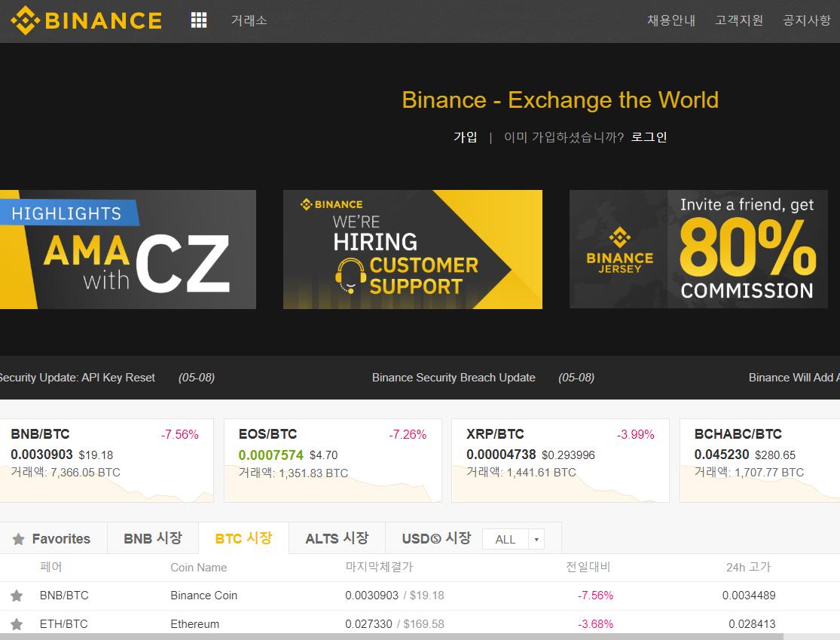This screenshot has height=640, width=840.
Task: Switch to the USDⓈ 시장 tab
Action: pyautogui.click(x=437, y=538)
